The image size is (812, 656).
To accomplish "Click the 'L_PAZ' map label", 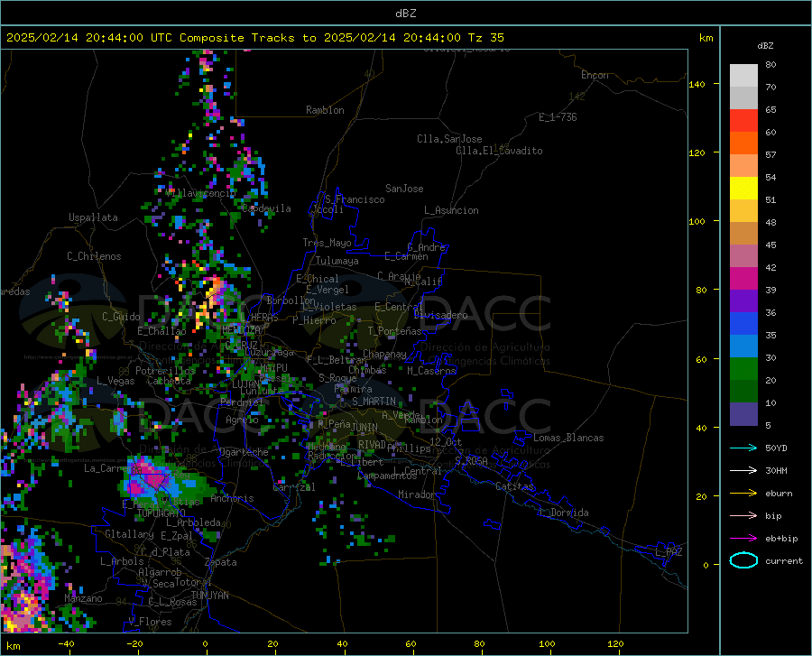I will [669, 552].
